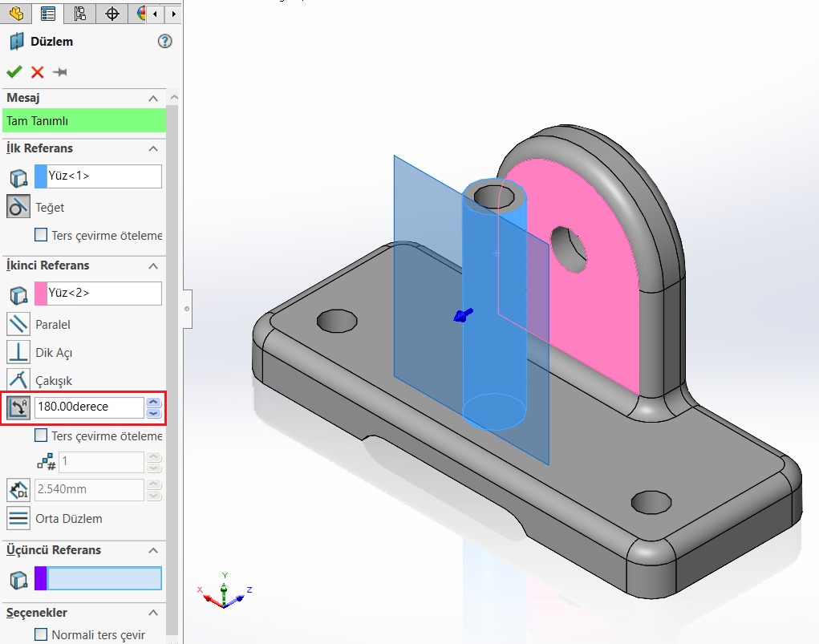Click the green checkmark to accept plane

point(14,72)
